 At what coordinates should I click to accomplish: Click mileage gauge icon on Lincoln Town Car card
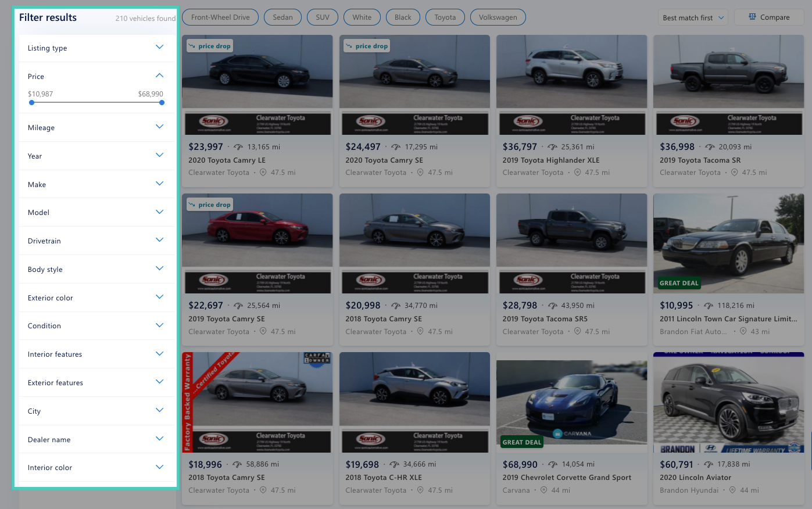click(709, 306)
